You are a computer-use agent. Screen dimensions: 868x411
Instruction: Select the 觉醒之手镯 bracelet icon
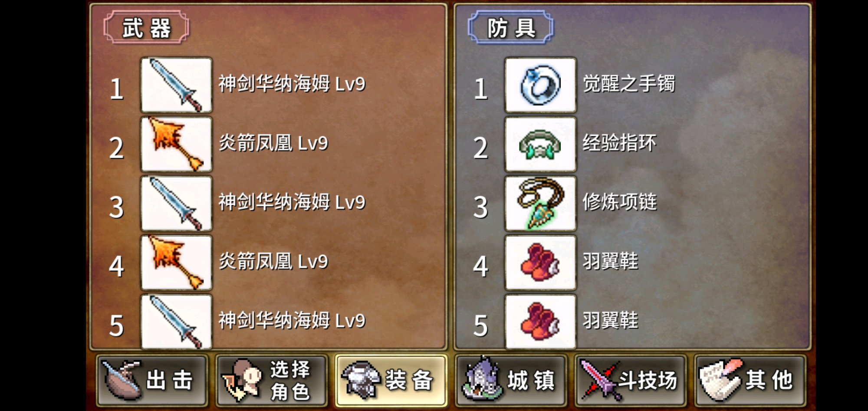click(x=540, y=85)
